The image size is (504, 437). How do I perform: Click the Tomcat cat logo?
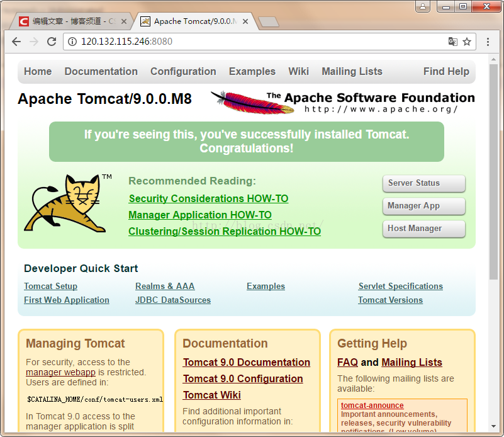click(x=66, y=203)
